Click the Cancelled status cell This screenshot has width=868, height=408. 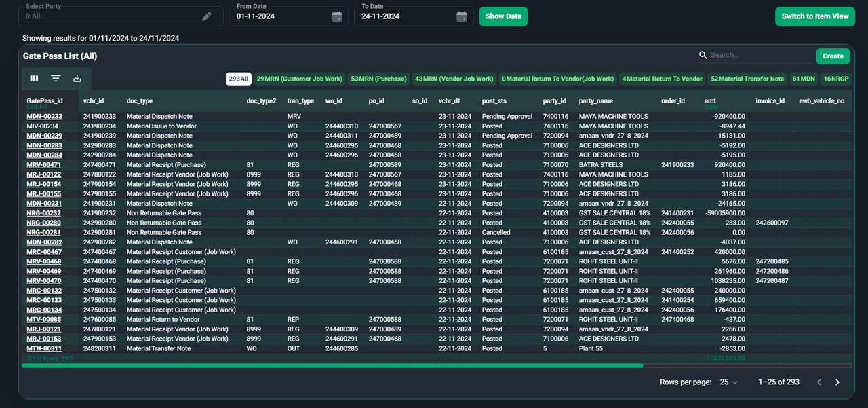(x=497, y=232)
